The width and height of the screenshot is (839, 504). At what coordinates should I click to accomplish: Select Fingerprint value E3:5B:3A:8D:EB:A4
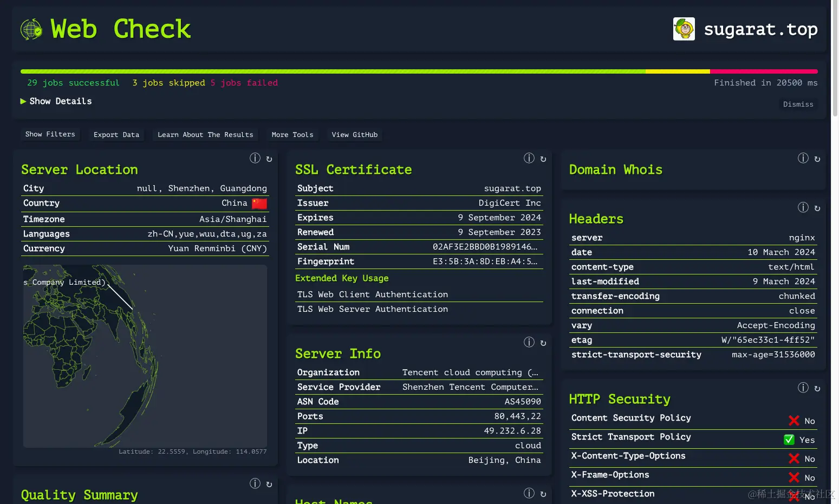click(x=485, y=261)
